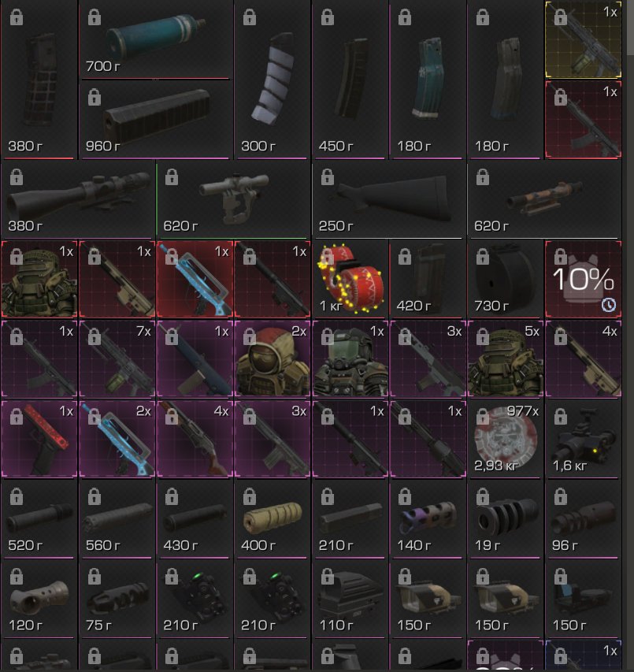The height and width of the screenshot is (672, 634).
Task: Click the white-taped 300 г magazine
Action: pyautogui.click(x=272, y=80)
